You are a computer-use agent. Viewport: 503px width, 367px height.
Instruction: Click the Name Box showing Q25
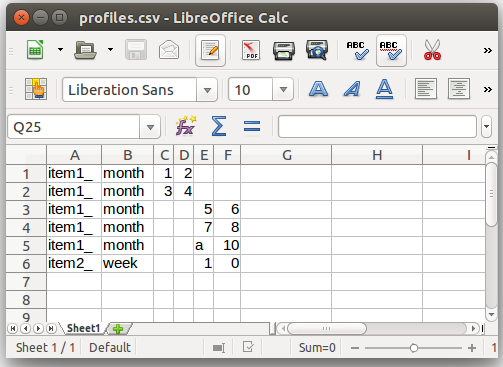pyautogui.click(x=73, y=127)
